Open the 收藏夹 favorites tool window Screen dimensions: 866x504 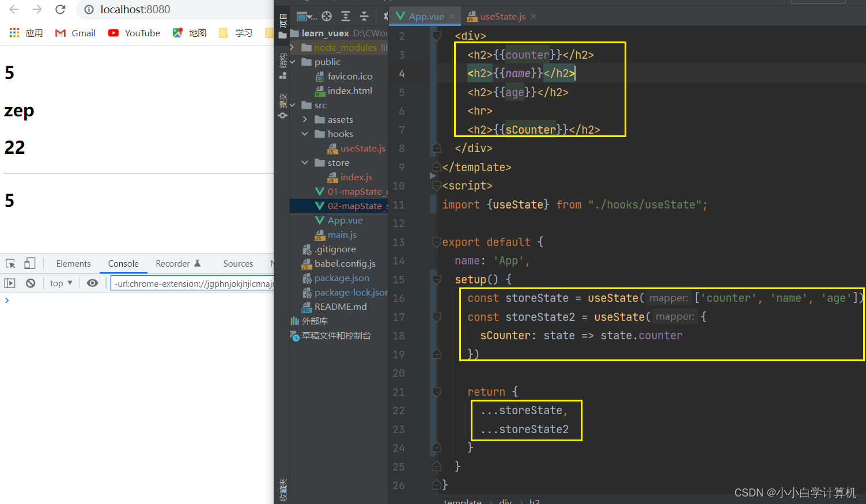point(282,490)
